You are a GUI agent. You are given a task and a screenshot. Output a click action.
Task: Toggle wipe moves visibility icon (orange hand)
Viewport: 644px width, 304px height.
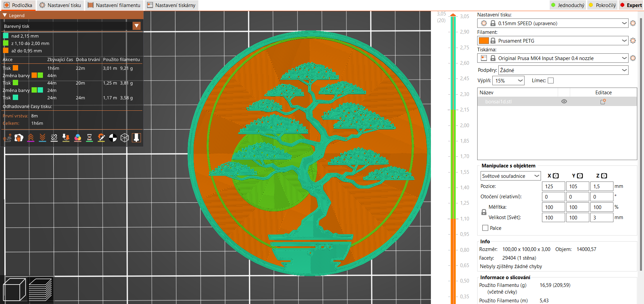click(19, 138)
